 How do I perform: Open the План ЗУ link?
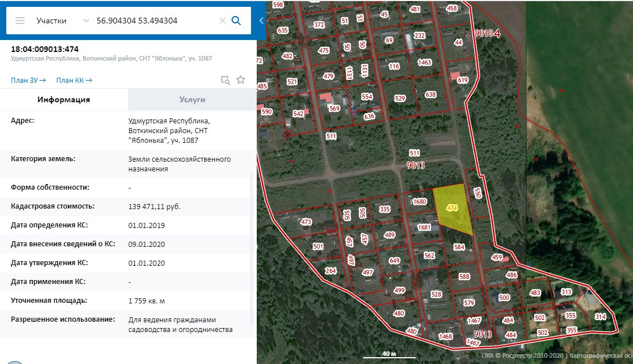pos(29,81)
